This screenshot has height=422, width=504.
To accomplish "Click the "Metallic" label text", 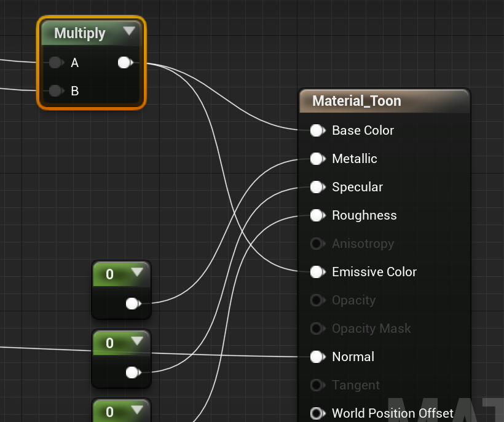I will tap(355, 159).
